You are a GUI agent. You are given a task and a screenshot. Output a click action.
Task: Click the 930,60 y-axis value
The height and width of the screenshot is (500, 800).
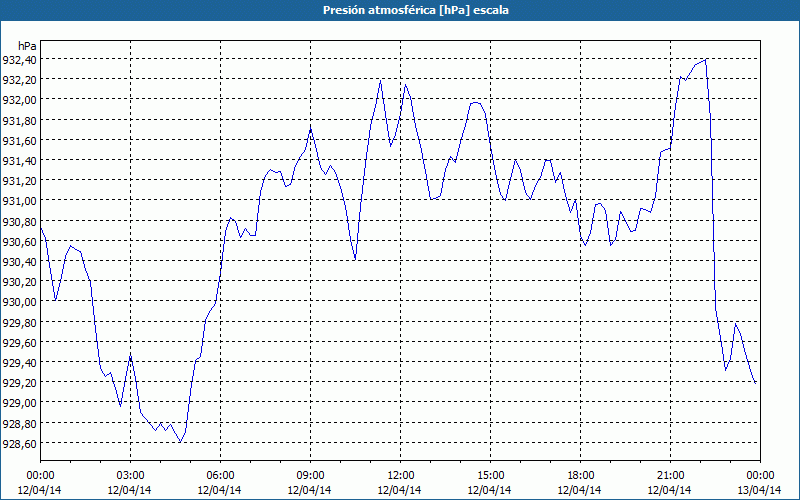pyautogui.click(x=19, y=242)
